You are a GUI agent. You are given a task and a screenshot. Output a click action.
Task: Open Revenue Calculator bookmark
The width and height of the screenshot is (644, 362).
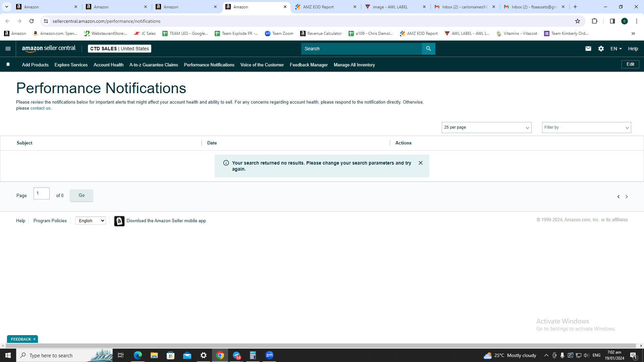(321, 34)
